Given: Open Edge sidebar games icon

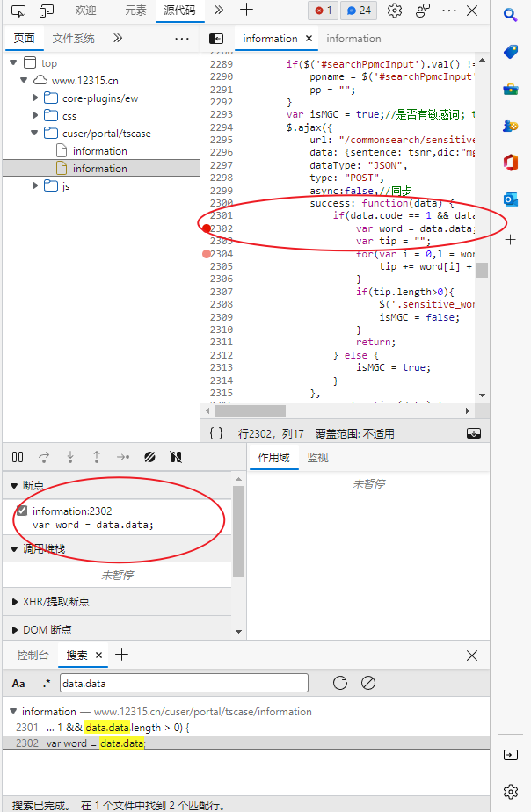Looking at the screenshot, I should [x=511, y=126].
